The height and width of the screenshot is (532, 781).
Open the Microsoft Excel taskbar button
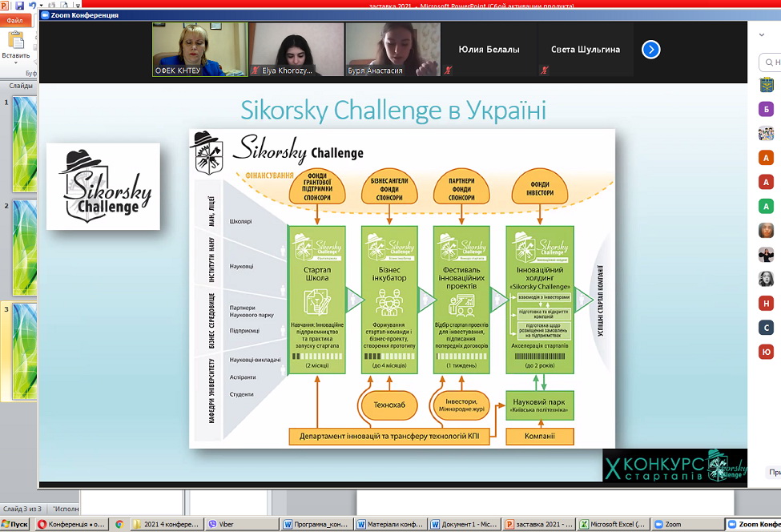click(x=613, y=524)
